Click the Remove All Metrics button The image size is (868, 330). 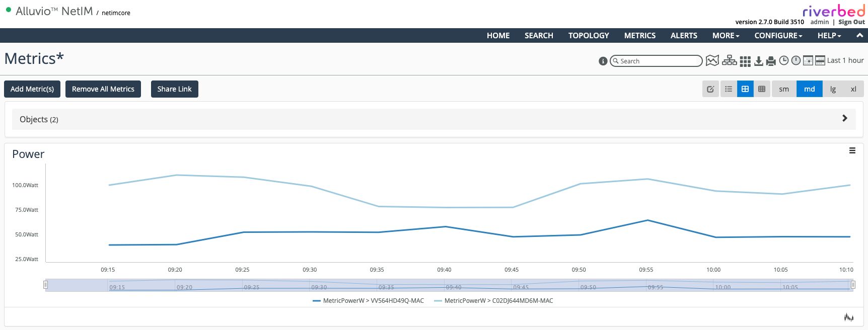103,89
